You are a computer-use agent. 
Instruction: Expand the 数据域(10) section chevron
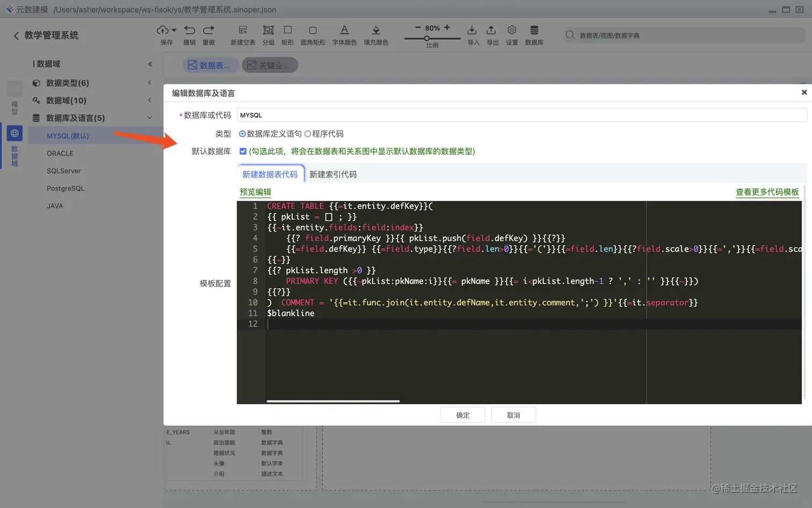[x=150, y=100]
